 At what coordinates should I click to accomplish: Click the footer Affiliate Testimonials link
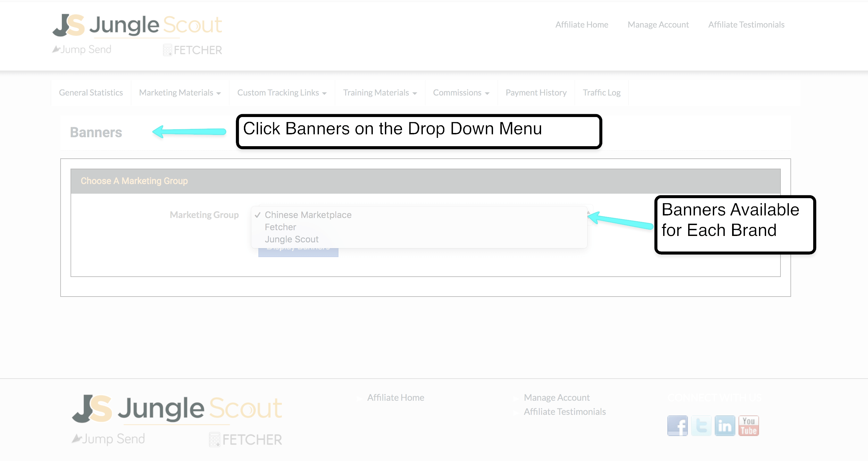click(x=565, y=412)
